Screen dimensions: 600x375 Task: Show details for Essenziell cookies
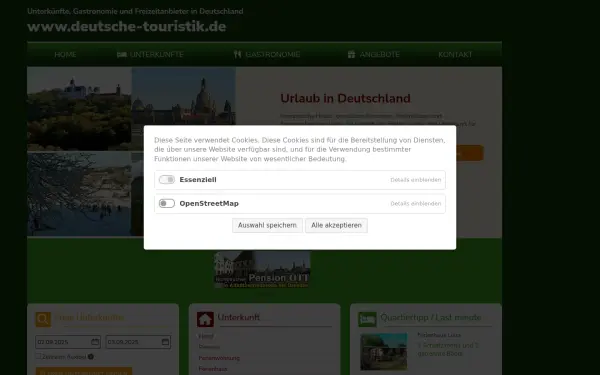point(416,180)
